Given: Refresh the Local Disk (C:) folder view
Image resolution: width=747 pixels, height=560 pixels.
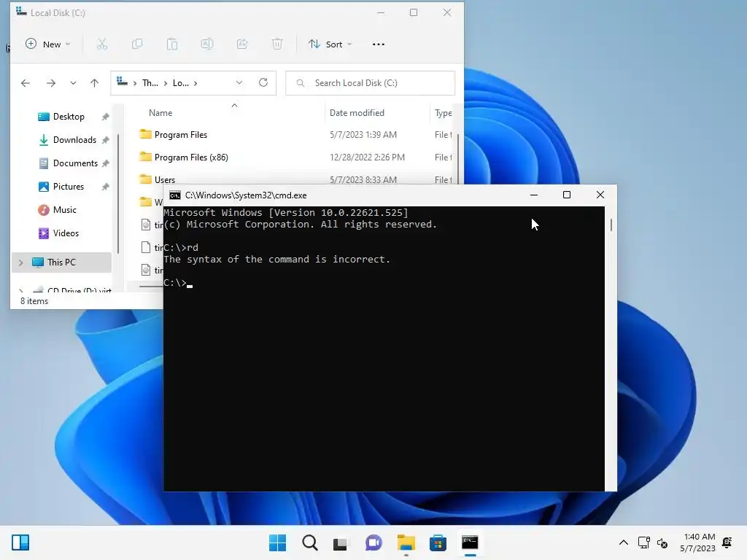Looking at the screenshot, I should (x=263, y=83).
